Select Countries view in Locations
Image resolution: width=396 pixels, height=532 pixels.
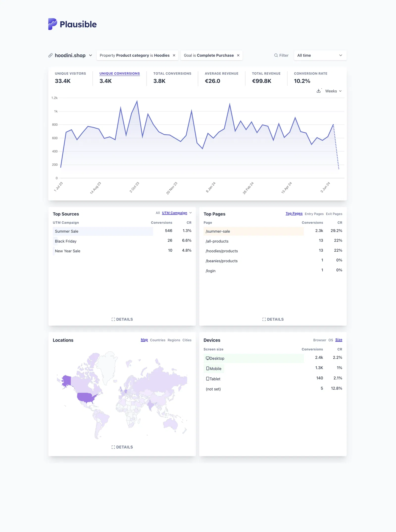click(x=158, y=340)
